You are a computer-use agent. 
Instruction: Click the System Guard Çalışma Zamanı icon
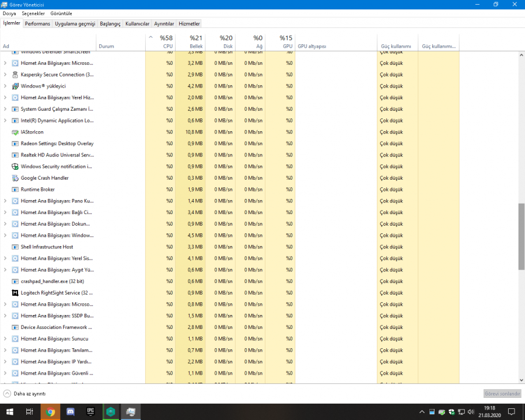click(15, 109)
